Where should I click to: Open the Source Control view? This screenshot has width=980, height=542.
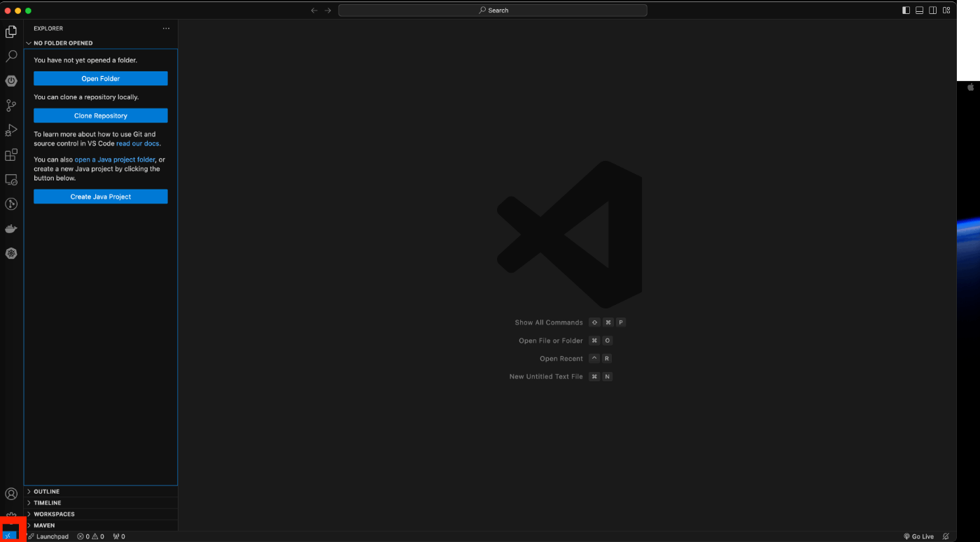(x=11, y=106)
